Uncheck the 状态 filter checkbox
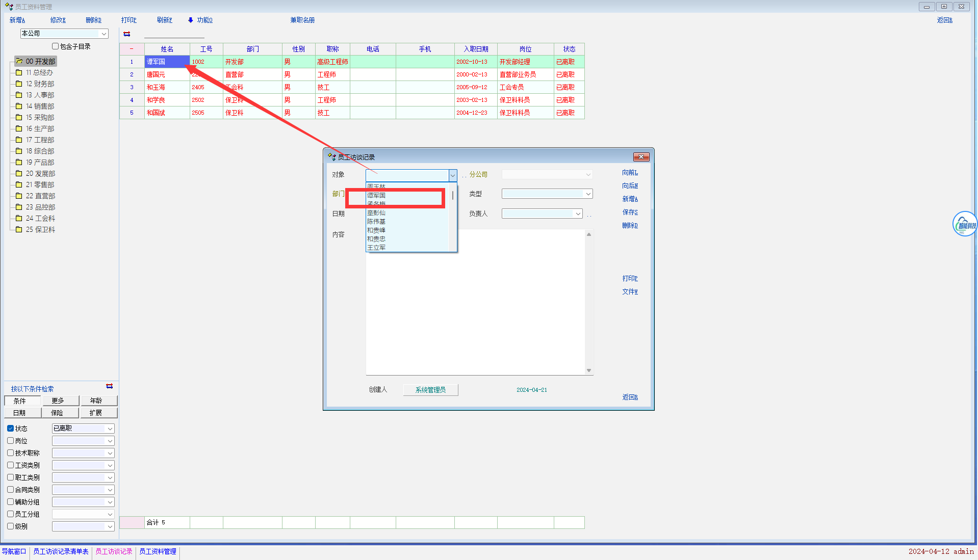Screen dimensions: 978x560 point(11,429)
